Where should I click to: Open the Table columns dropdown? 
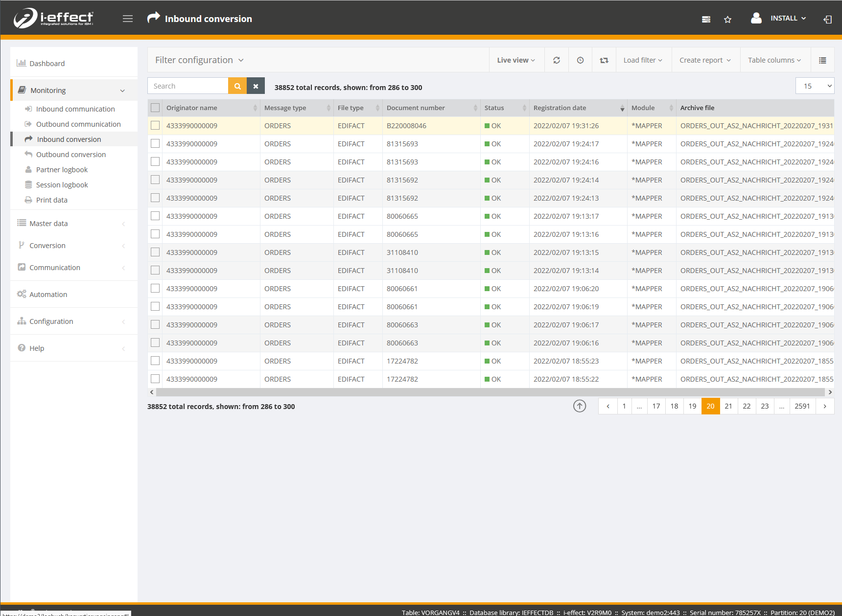point(774,60)
